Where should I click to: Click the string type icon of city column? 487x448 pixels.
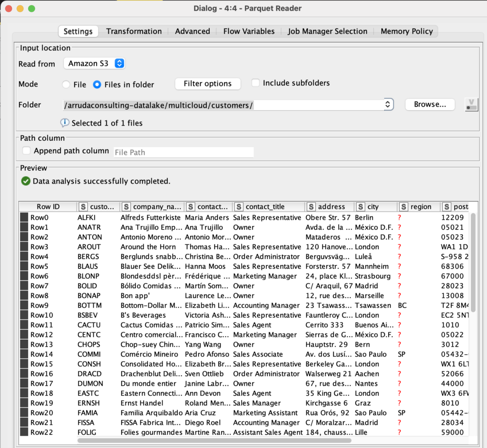click(x=360, y=206)
